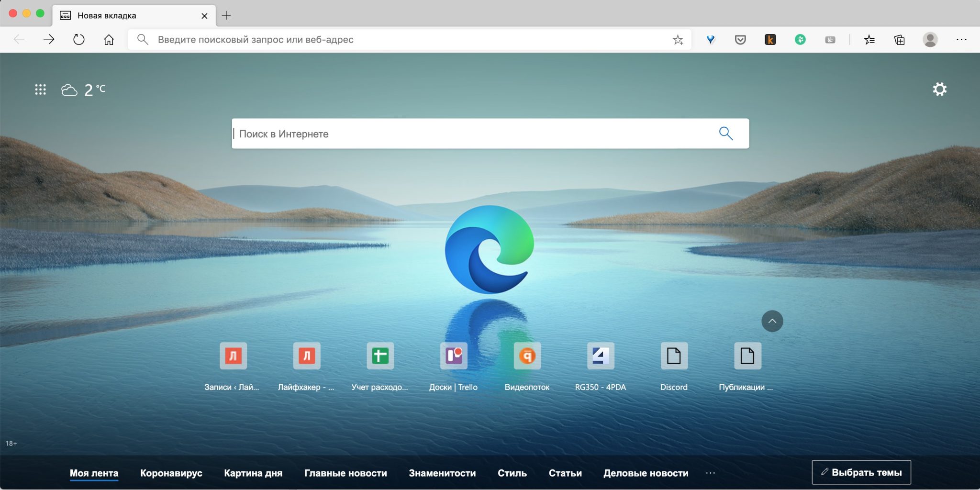
Task: Collapse quick links with chevron button
Action: [772, 321]
